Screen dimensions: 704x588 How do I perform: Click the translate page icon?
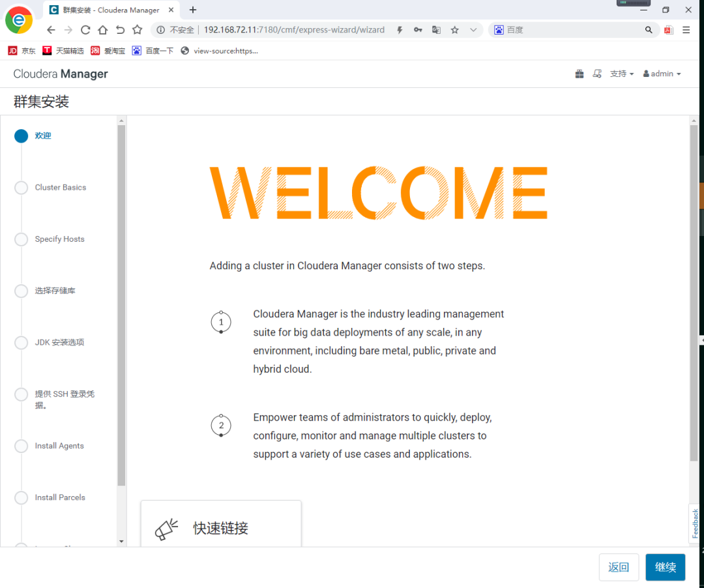pyautogui.click(x=436, y=30)
